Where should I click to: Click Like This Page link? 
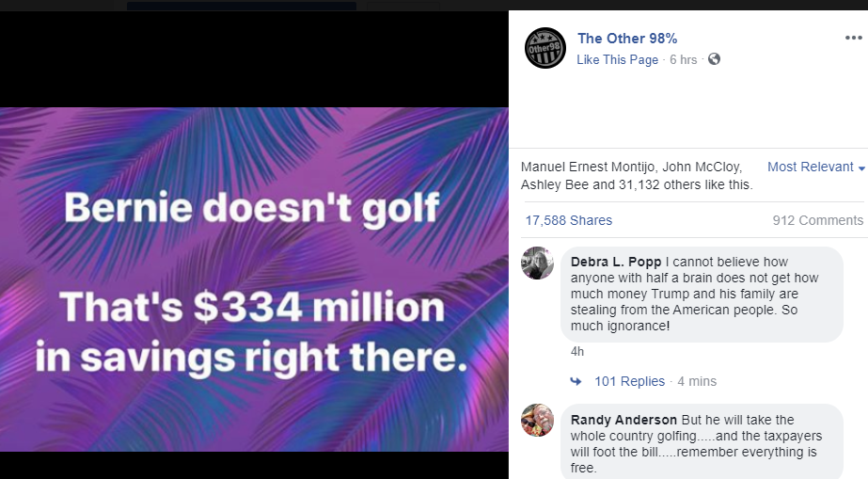(x=618, y=59)
